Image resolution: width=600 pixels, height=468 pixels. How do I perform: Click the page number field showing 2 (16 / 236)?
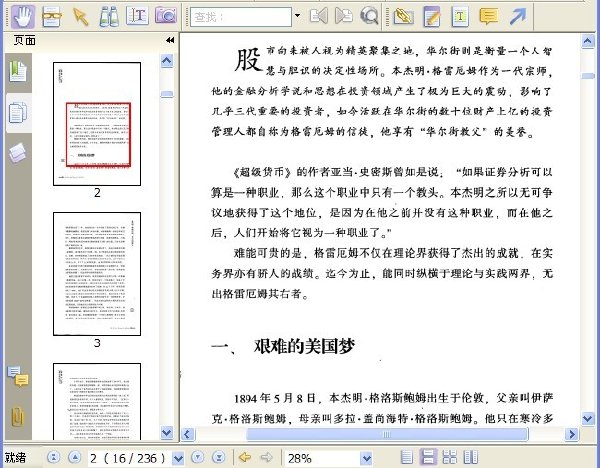tap(129, 458)
